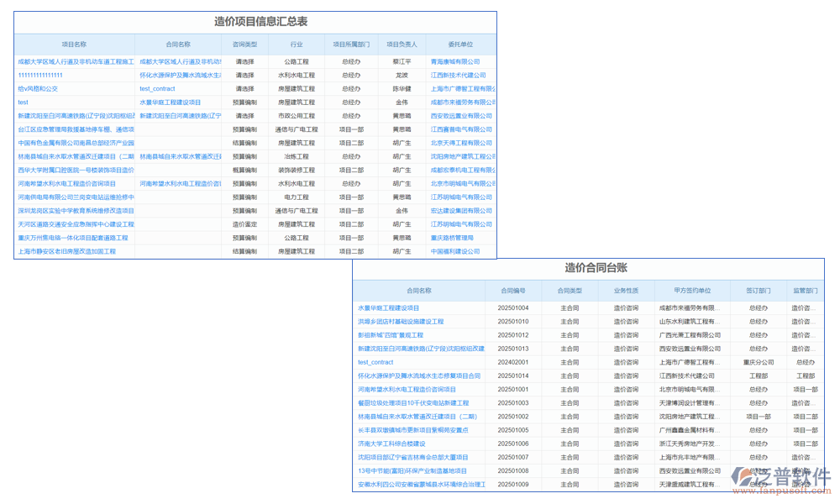Select the 项目名称 column header

[x=74, y=44]
